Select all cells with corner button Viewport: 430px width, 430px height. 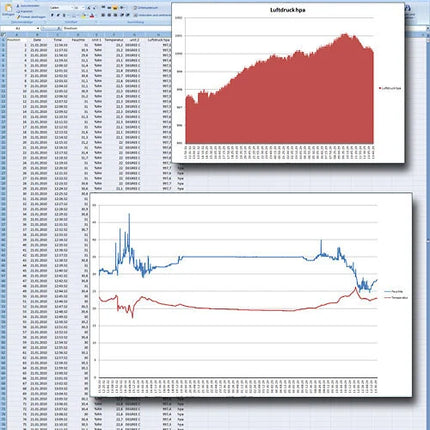pyautogui.click(x=3, y=34)
